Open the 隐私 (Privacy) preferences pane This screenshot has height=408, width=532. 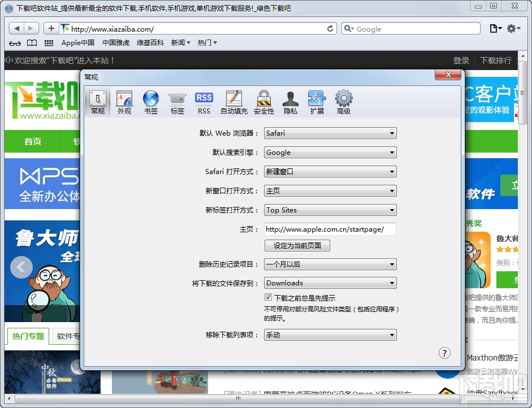coord(290,102)
